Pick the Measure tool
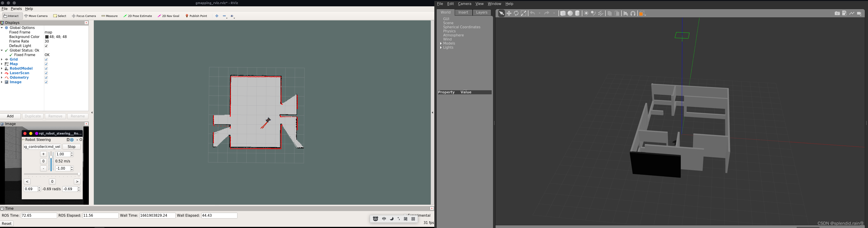This screenshot has height=228, width=868. [109, 16]
